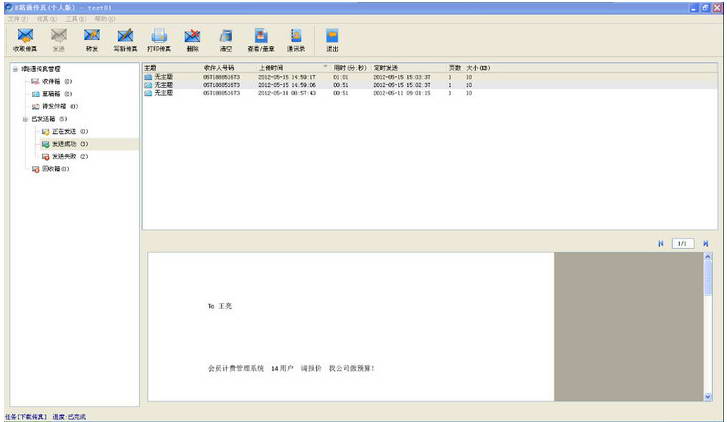Screen dimensions: 727x422
Task: Collapse the 已发送箱 tree expander
Action: [x=26, y=119]
